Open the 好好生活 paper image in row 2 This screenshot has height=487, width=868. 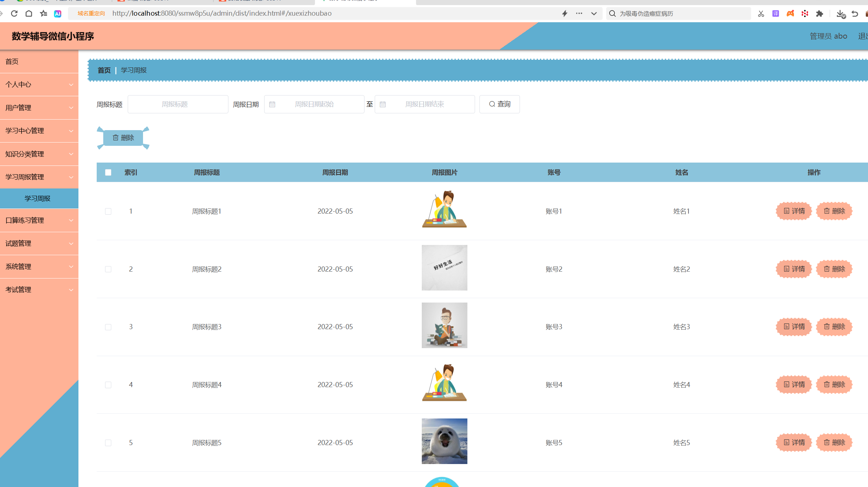[444, 268]
